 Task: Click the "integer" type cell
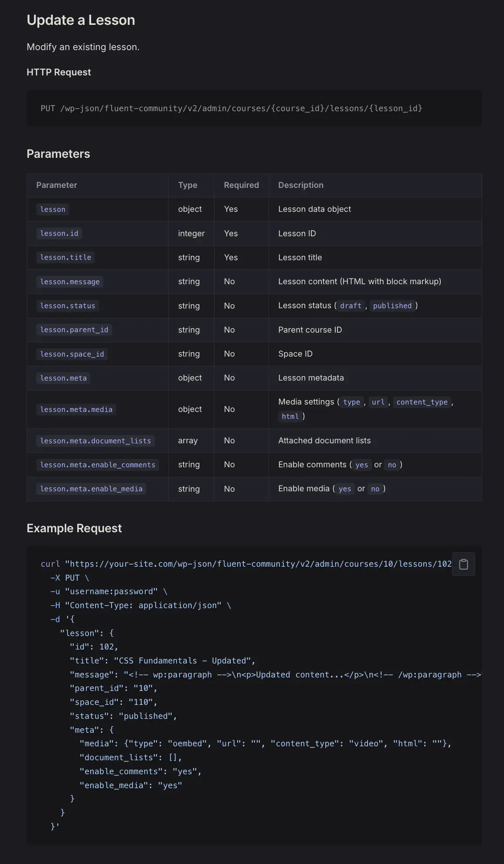point(191,234)
